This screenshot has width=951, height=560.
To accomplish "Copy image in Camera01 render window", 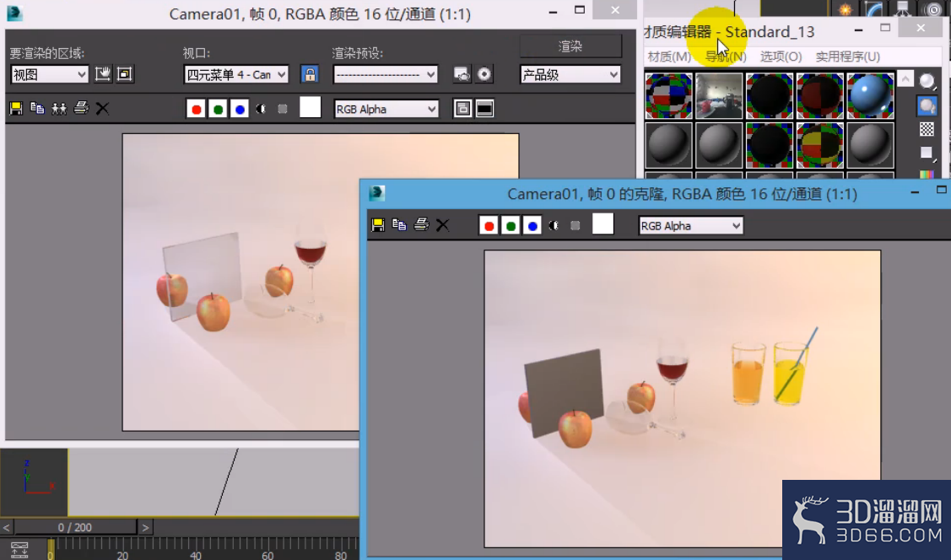I will click(38, 109).
